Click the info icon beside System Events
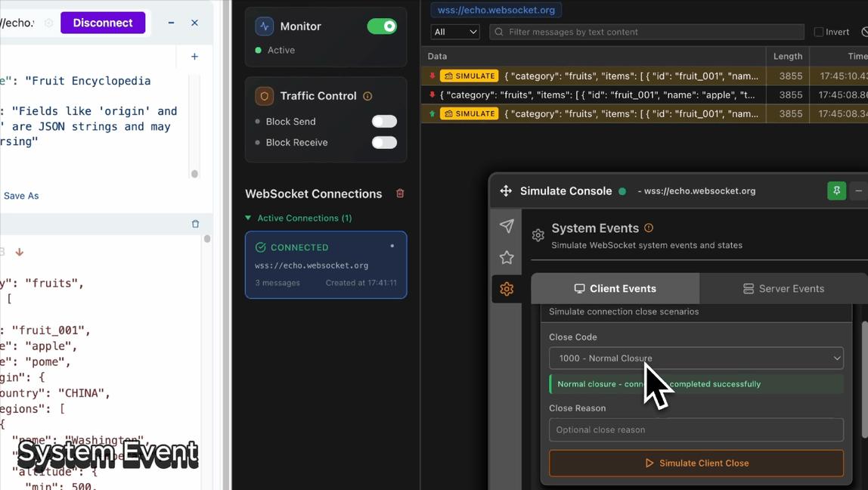This screenshot has height=490, width=868. tap(648, 228)
